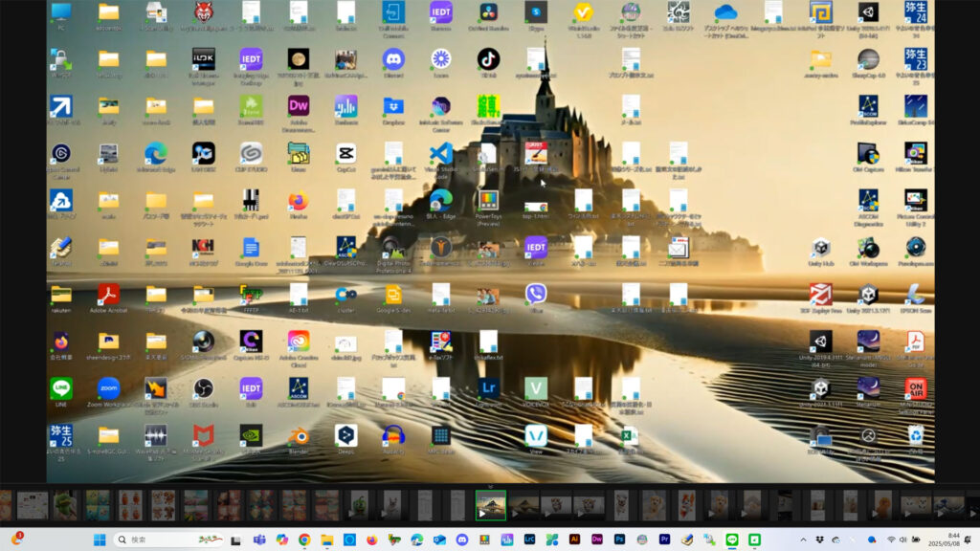The width and height of the screenshot is (980, 551).
Task: Open the volume control in system tray
Action: pos(903,540)
